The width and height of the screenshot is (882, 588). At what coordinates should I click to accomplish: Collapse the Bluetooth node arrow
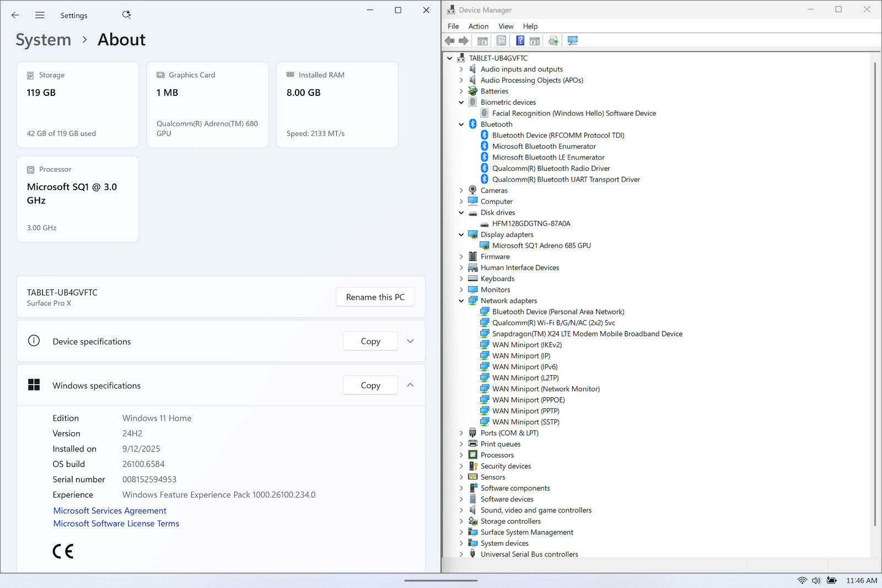[461, 124]
